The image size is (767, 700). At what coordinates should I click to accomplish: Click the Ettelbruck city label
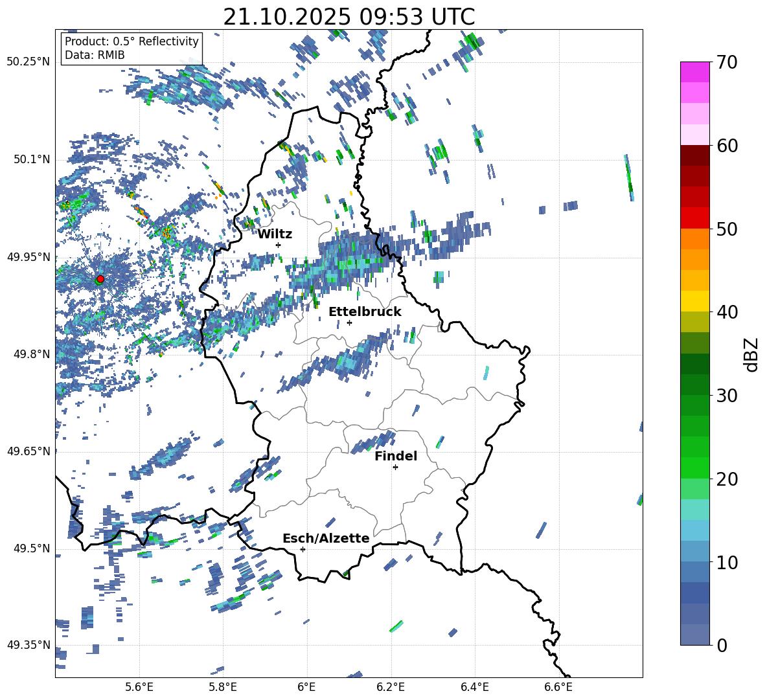tap(365, 312)
